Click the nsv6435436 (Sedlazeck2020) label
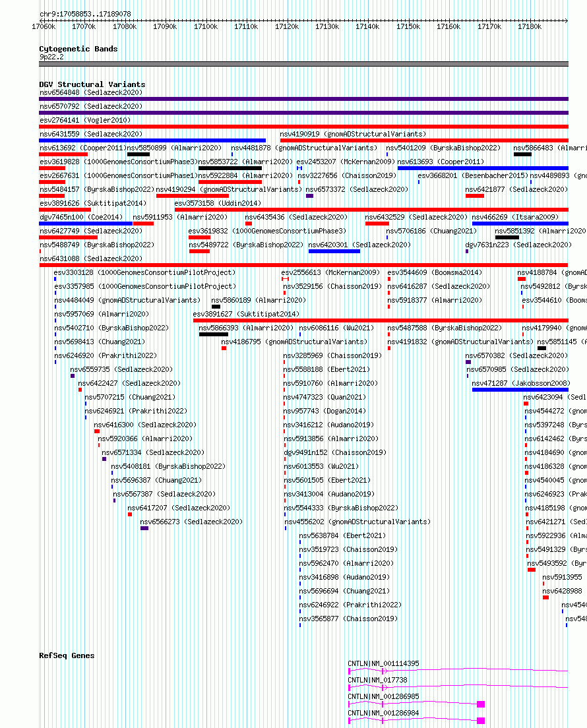This screenshot has width=587, height=728. pos(296,218)
